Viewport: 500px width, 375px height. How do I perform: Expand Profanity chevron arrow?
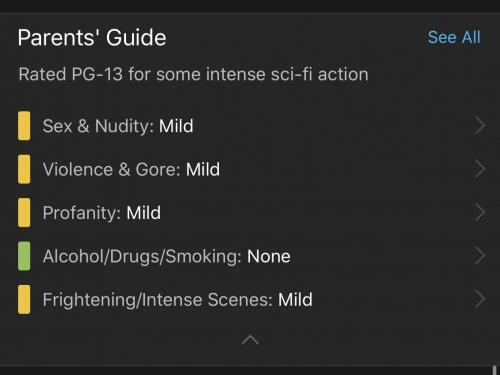coord(480,212)
